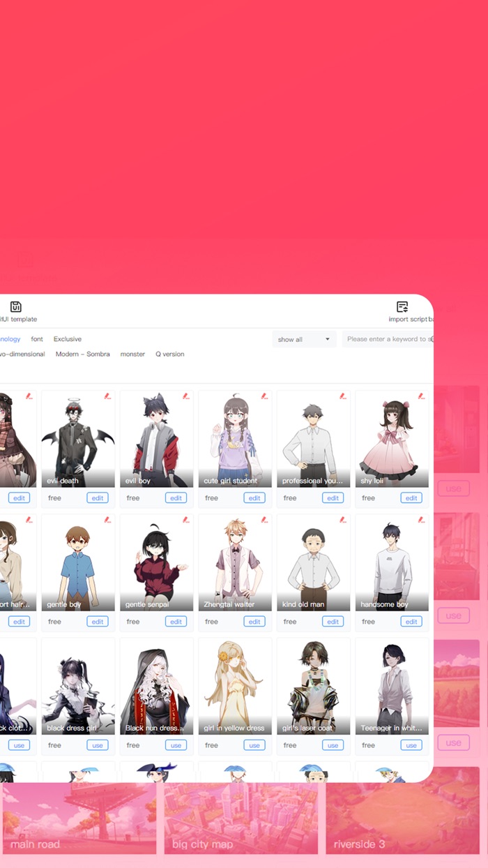Use the girl's laser coat character

click(333, 745)
